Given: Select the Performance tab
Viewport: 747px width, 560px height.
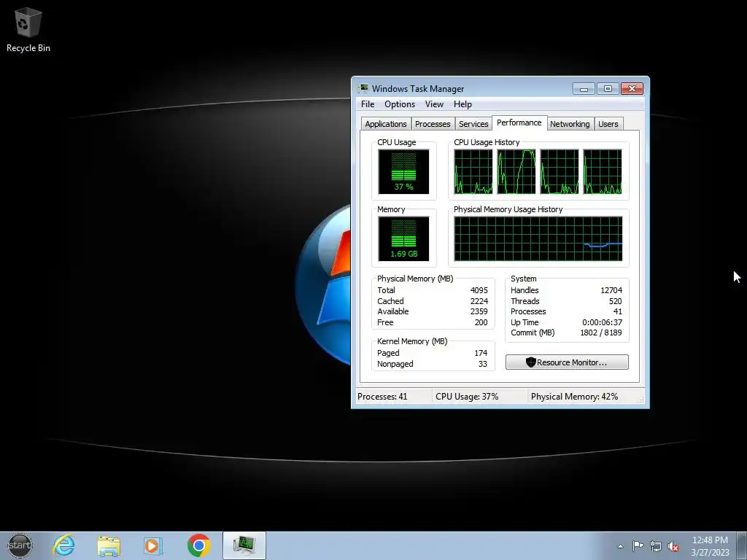Looking at the screenshot, I should [x=519, y=122].
